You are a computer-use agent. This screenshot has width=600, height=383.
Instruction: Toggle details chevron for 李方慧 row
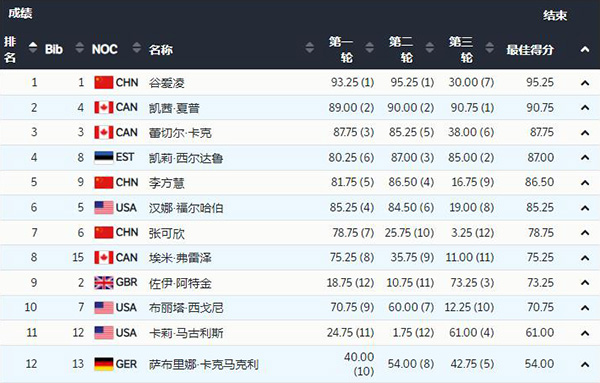click(585, 183)
